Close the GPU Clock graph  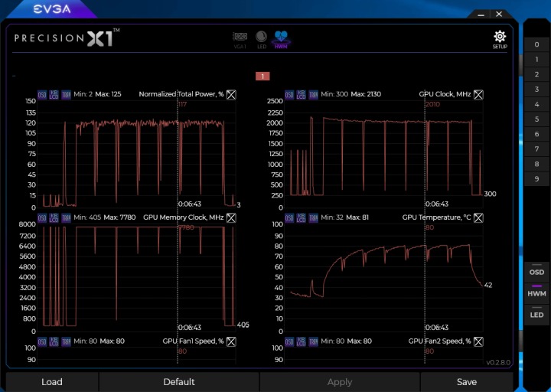click(x=478, y=95)
